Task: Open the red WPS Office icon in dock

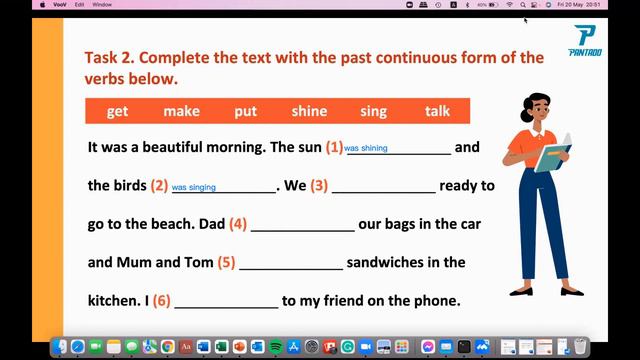Action: [x=329, y=347]
